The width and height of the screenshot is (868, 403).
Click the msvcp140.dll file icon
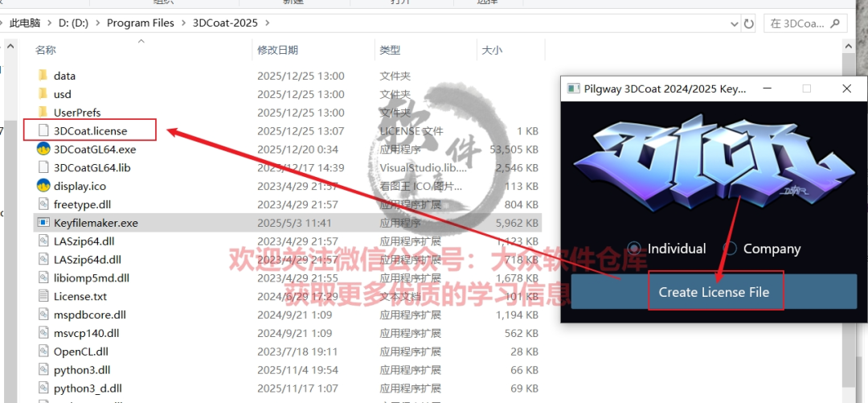tap(43, 333)
